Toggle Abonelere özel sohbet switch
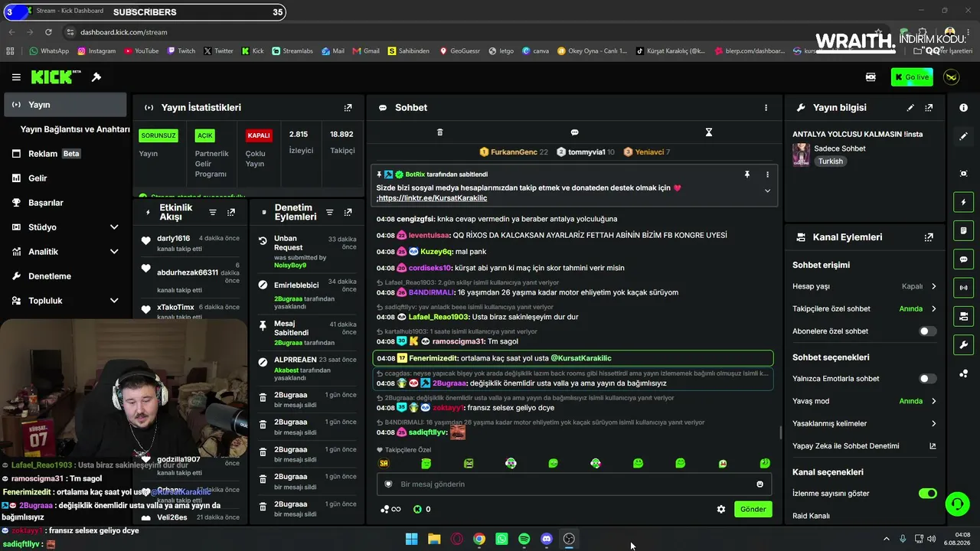Image resolution: width=980 pixels, height=551 pixels. 928,331
